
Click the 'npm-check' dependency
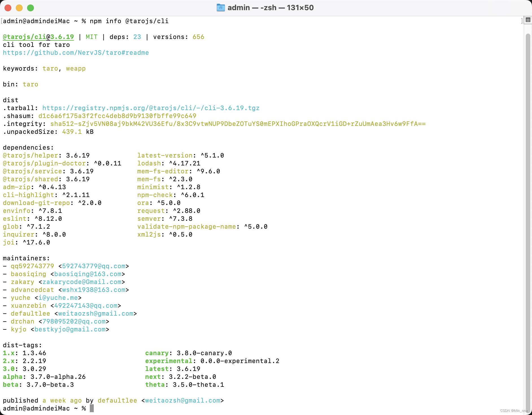[x=155, y=195]
